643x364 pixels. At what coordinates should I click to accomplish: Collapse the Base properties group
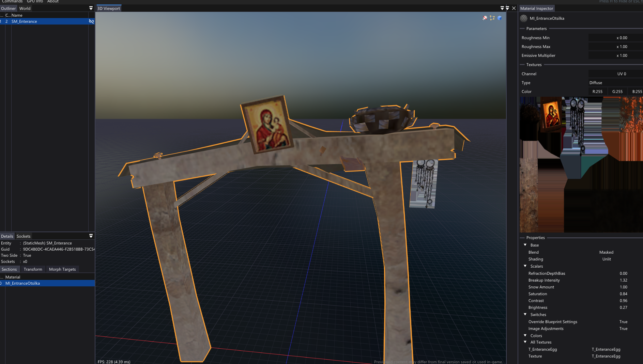[x=525, y=245]
